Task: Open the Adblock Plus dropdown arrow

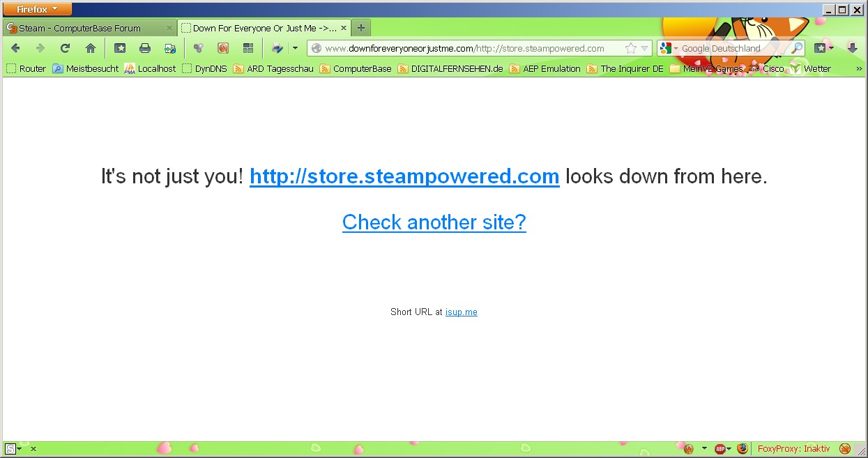Action: (x=729, y=449)
